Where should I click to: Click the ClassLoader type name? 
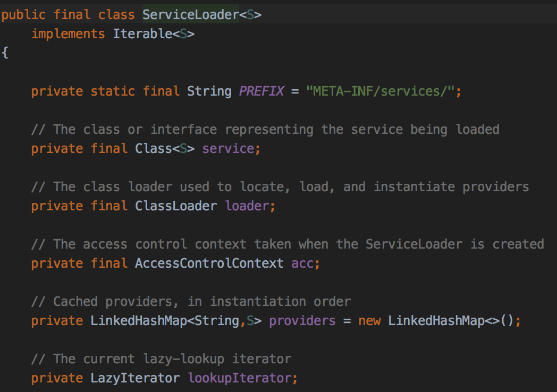(176, 206)
